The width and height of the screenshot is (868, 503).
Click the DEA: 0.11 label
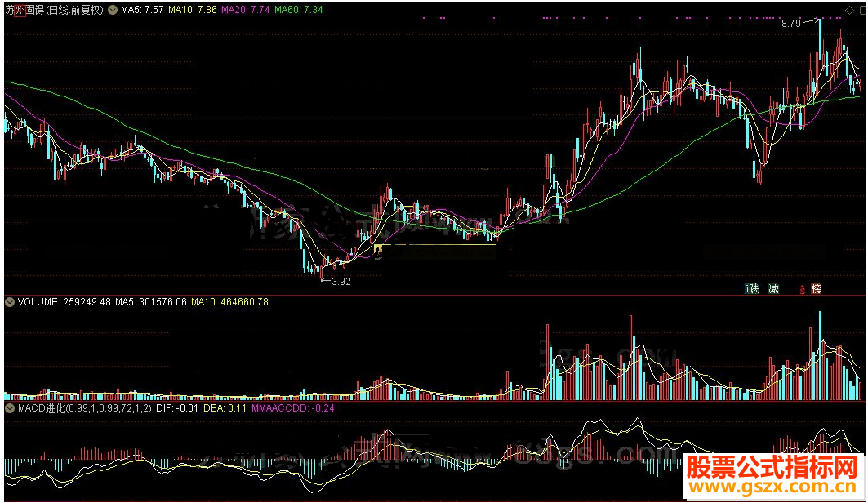[225, 408]
